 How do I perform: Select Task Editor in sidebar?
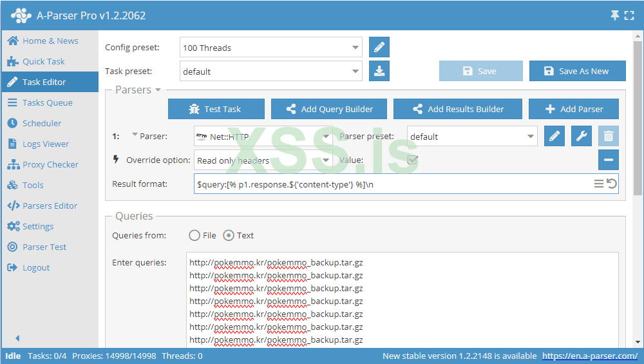(x=50, y=82)
